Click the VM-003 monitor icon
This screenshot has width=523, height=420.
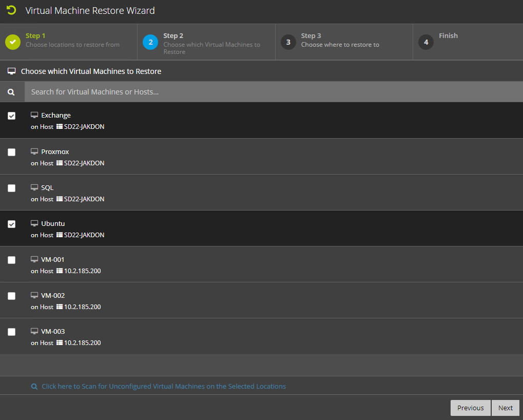(34, 331)
